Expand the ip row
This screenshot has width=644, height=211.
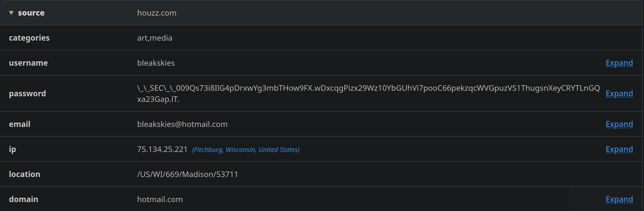[619, 149]
